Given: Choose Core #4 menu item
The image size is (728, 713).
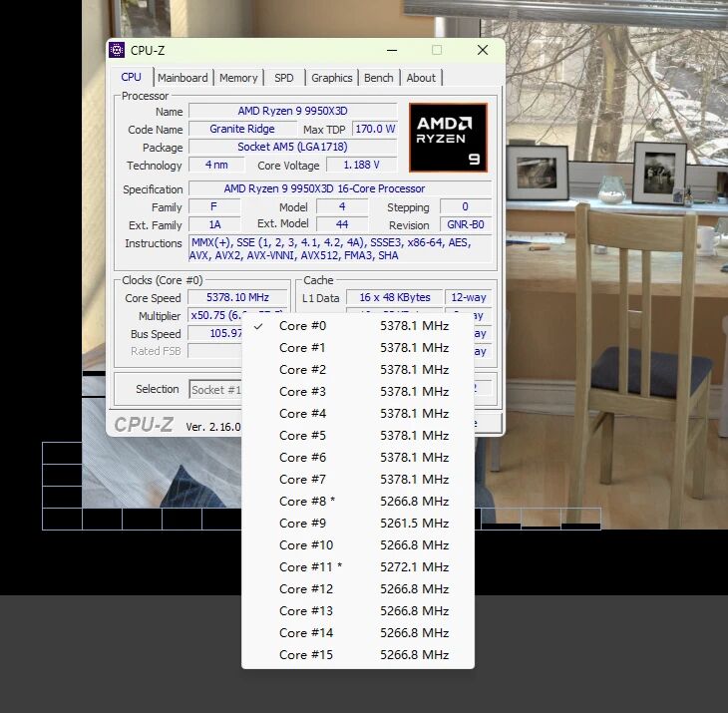Looking at the screenshot, I should (358, 414).
